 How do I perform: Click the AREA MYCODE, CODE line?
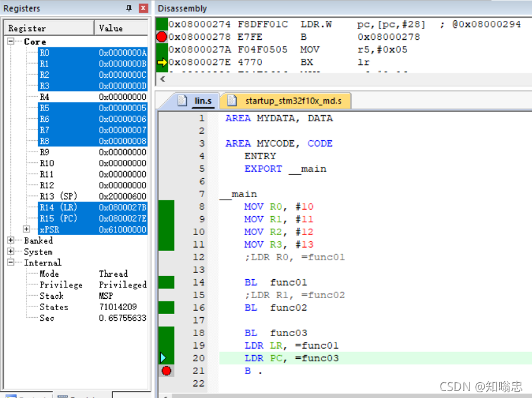click(x=279, y=143)
